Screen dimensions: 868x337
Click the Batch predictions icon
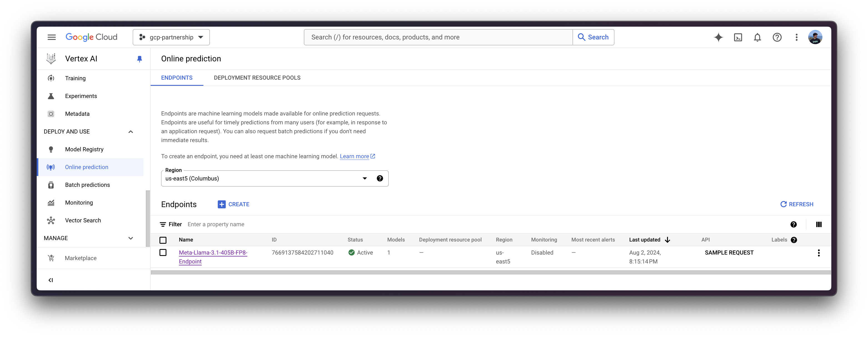click(x=50, y=184)
